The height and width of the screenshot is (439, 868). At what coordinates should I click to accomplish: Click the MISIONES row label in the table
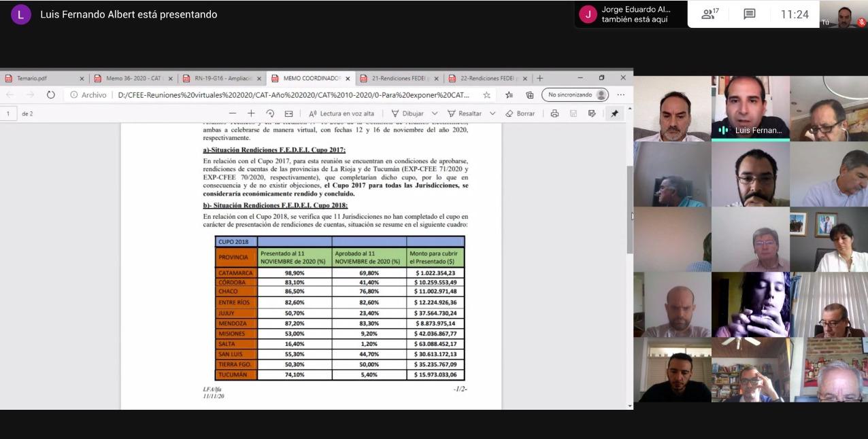tap(236, 334)
